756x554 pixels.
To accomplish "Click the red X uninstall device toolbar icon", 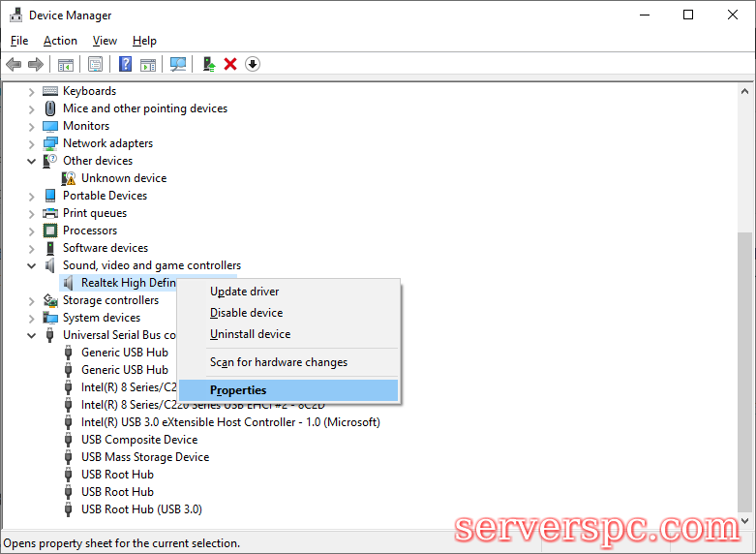I will [230, 64].
